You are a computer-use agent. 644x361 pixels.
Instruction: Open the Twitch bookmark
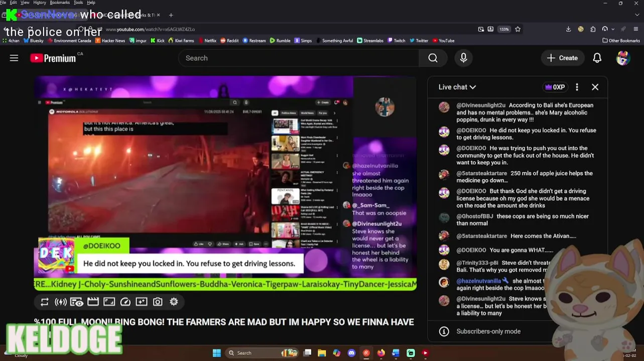396,41
